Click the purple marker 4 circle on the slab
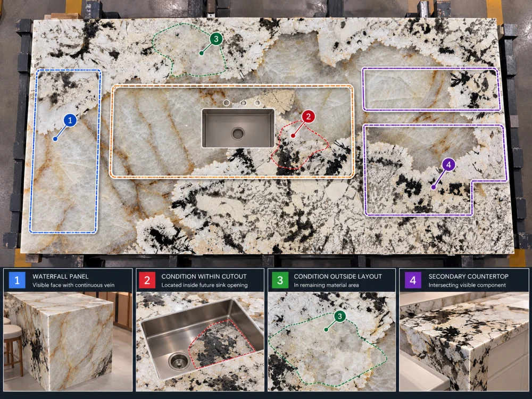This screenshot has height=399, width=532. (x=448, y=165)
